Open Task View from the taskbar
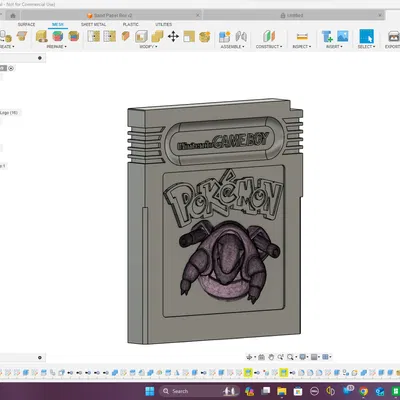Image resolution: width=400 pixels, height=400 pixels. [x=266, y=391]
